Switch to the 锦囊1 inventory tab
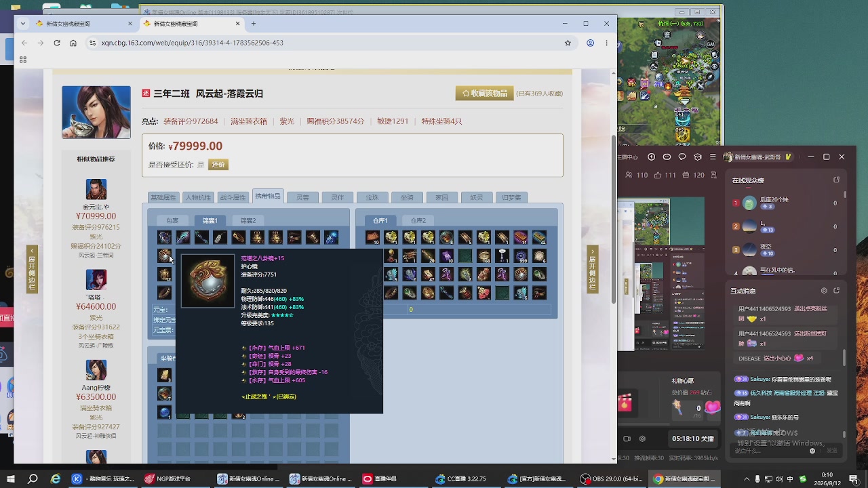Image resolution: width=868 pixels, height=488 pixels. coord(210,220)
